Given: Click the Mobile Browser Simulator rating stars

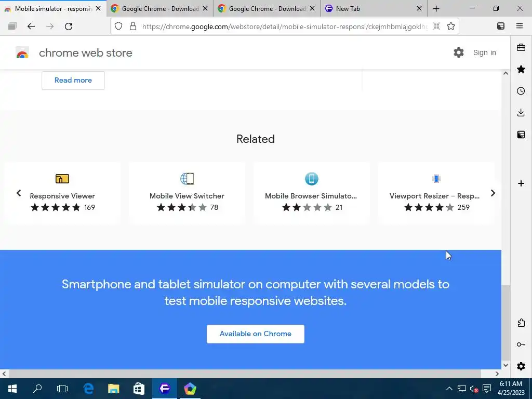Looking at the screenshot, I should pyautogui.click(x=307, y=207).
